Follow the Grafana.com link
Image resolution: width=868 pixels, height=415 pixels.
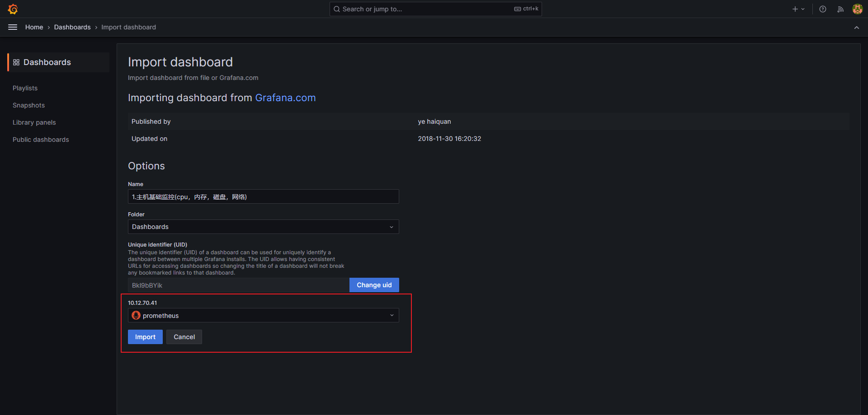(285, 98)
